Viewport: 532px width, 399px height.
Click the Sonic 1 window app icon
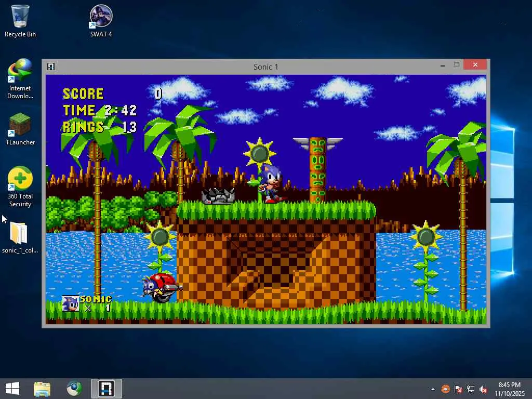[51, 66]
